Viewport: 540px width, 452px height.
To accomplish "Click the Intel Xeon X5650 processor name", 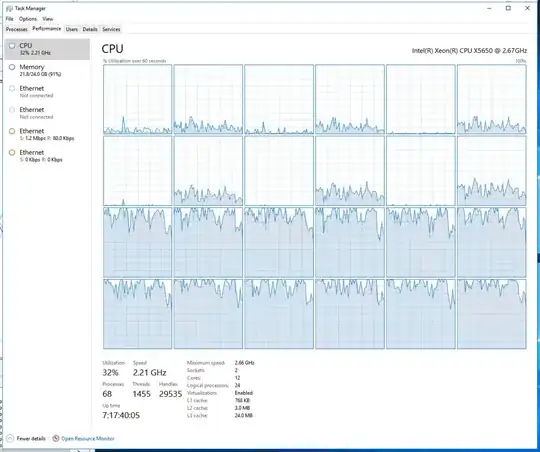I will pos(469,51).
